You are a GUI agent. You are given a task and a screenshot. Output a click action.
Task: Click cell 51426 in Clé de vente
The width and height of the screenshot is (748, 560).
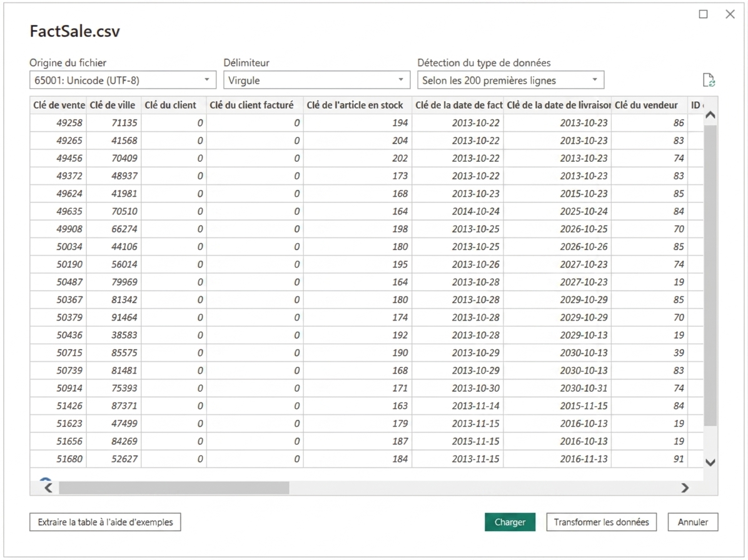pos(58,405)
